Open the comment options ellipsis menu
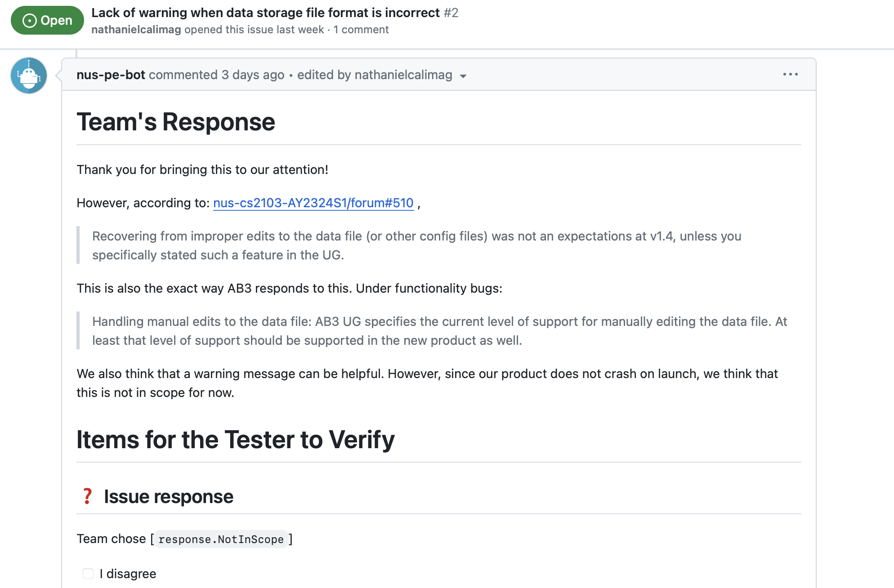 pyautogui.click(x=790, y=75)
